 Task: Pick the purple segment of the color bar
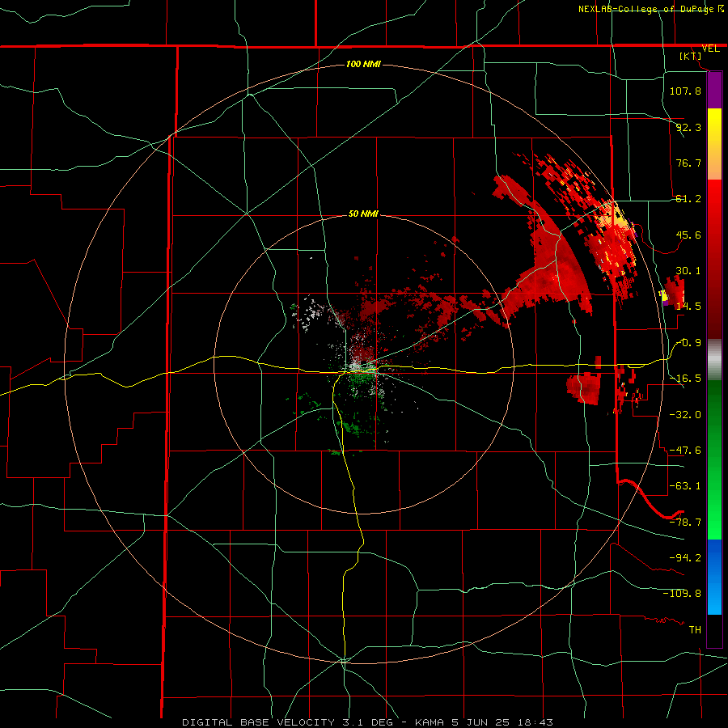pos(714,90)
